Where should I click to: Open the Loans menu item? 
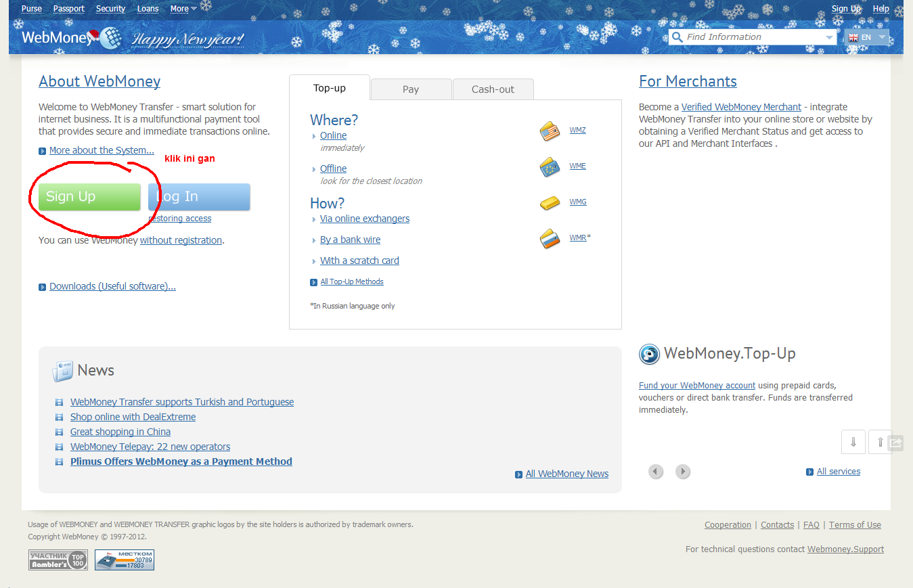tap(148, 9)
